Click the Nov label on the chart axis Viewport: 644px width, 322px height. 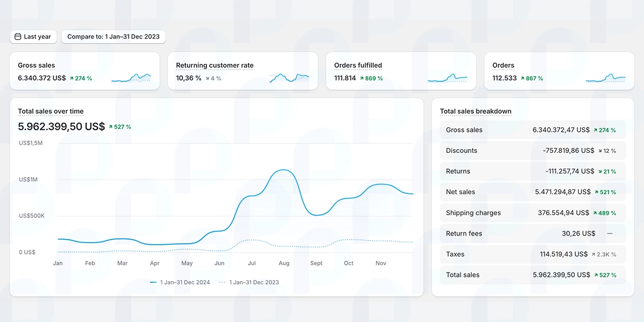click(x=381, y=264)
